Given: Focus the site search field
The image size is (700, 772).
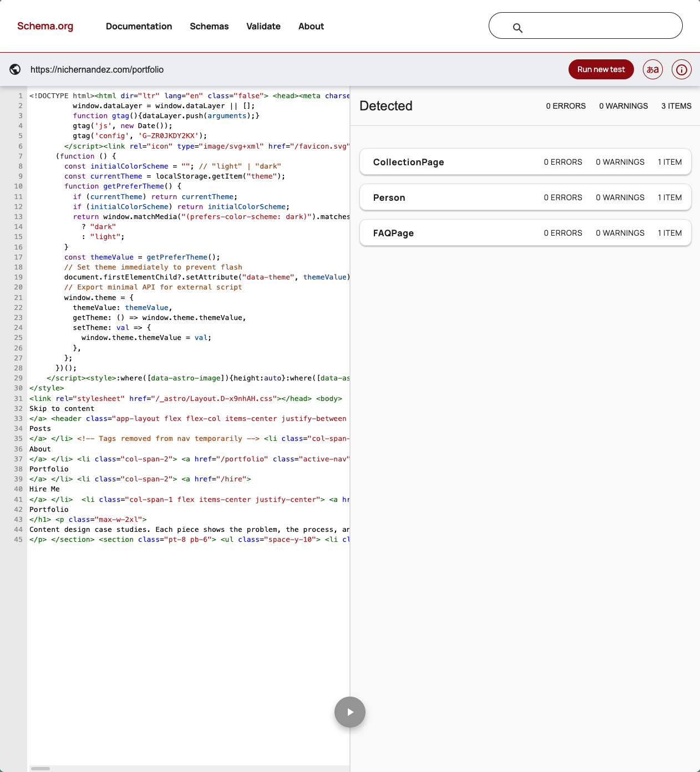Looking at the screenshot, I should [x=586, y=26].
